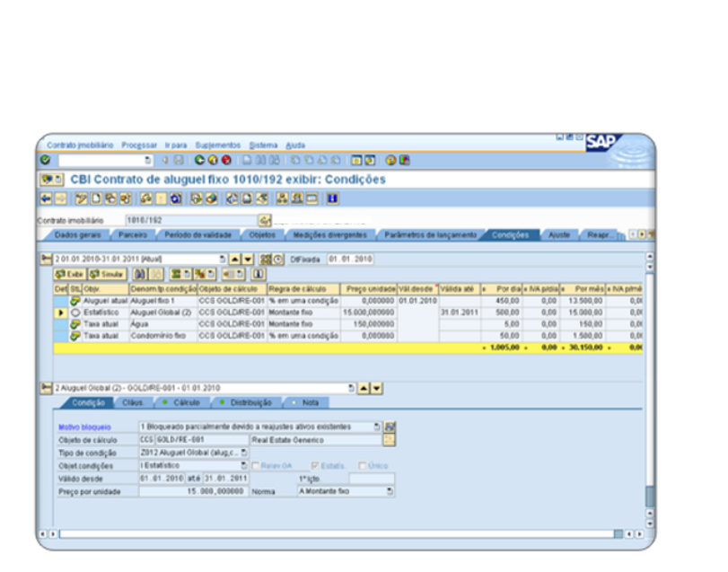Open the command field history dropdown
Viewport: 728px width, 572px height.
tap(148, 160)
